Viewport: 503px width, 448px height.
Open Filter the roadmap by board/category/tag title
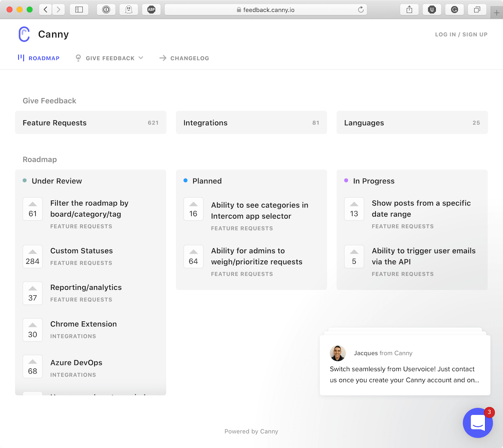(89, 208)
